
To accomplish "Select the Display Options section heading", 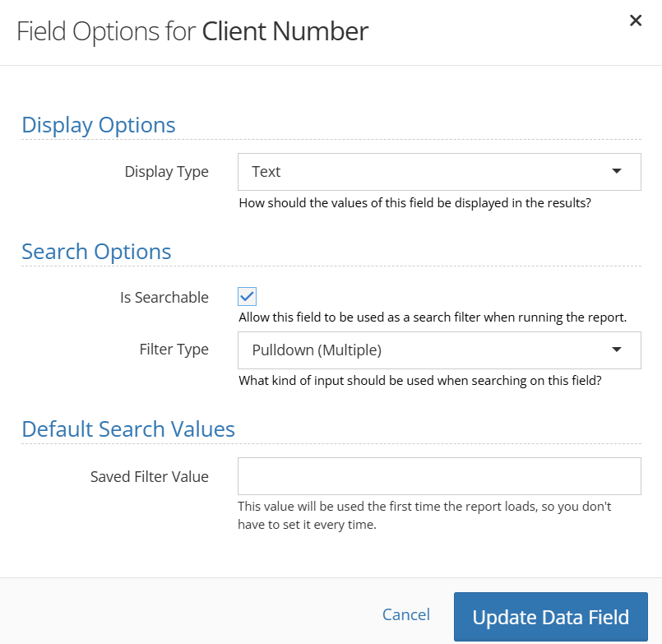I will click(x=99, y=125).
